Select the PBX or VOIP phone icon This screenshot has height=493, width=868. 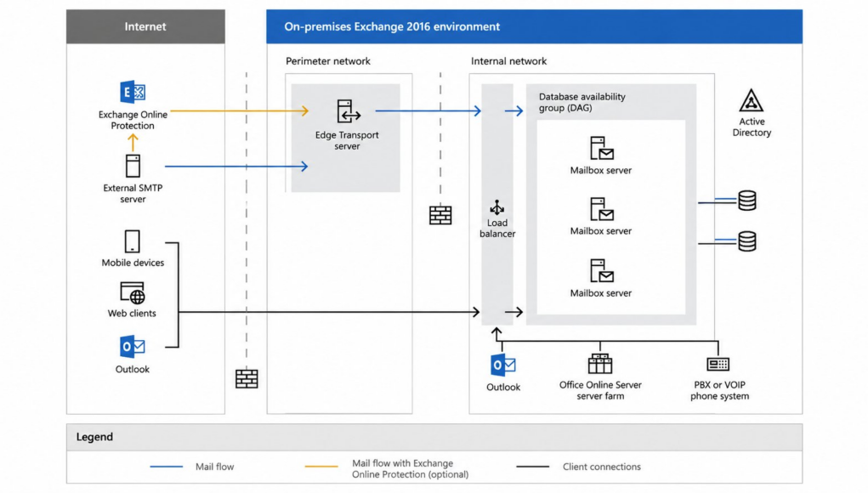pyautogui.click(x=718, y=364)
